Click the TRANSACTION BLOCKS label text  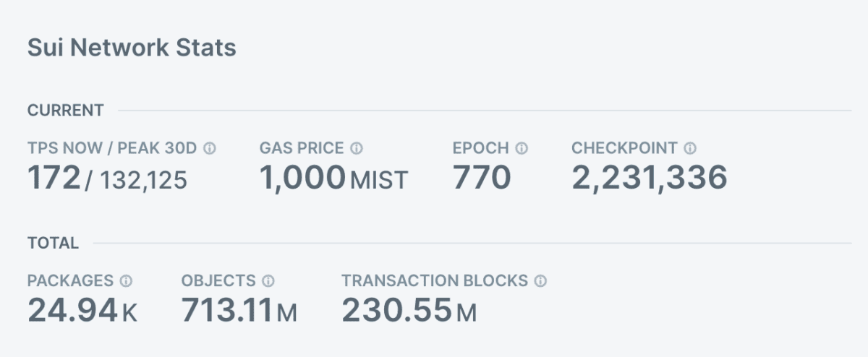pyautogui.click(x=435, y=280)
